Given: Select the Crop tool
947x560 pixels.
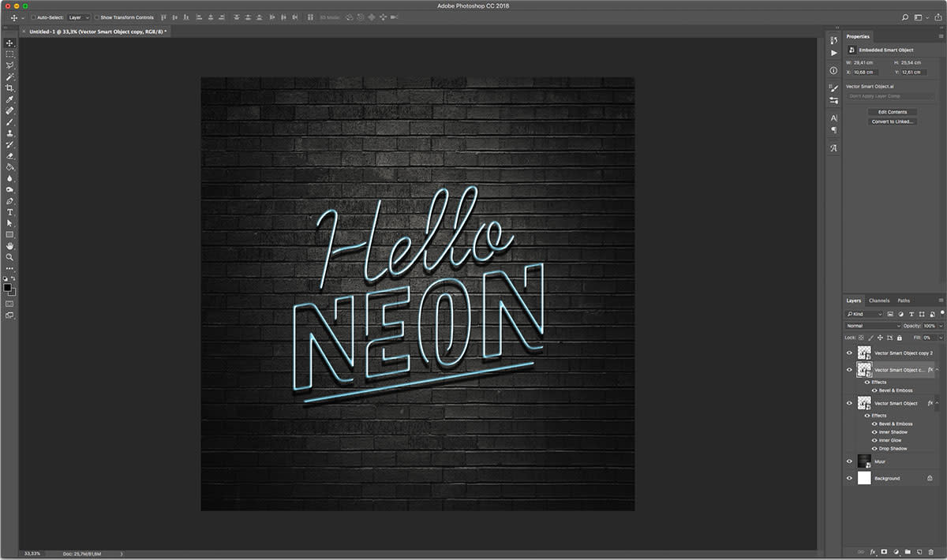Looking at the screenshot, I should 10,88.
